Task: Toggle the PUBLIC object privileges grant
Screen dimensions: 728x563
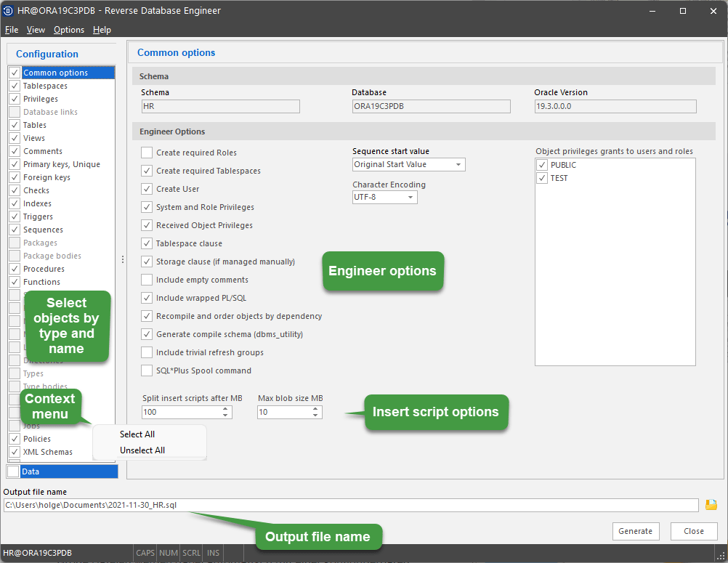Action: [541, 164]
